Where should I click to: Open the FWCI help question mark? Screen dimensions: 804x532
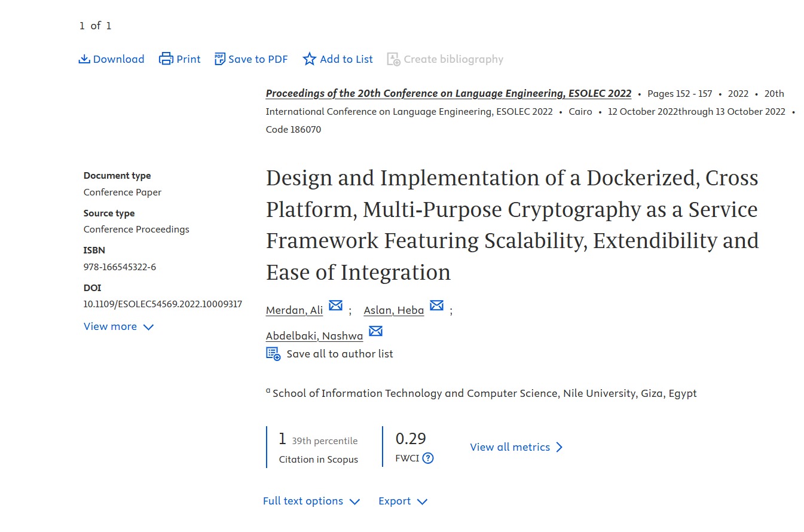point(428,458)
